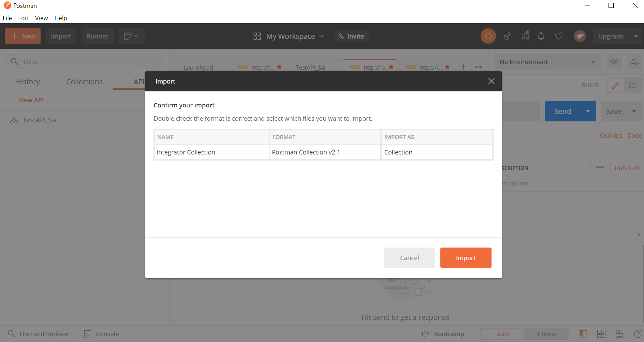Switch to two-pane view icon

coord(601,334)
